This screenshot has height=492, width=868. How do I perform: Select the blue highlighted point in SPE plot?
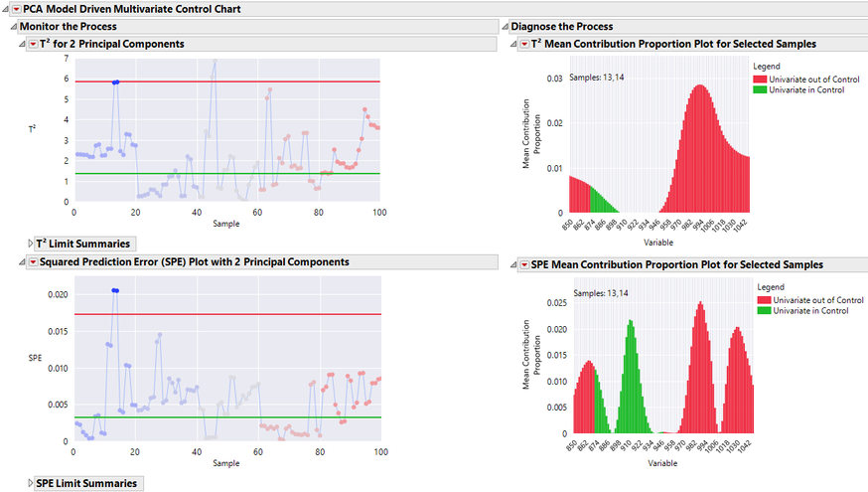(115, 290)
